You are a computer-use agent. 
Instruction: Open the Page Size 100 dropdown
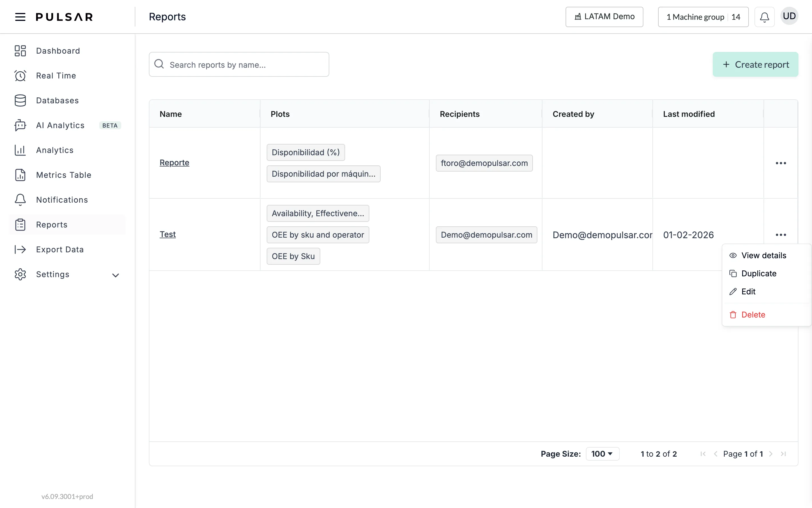click(602, 454)
